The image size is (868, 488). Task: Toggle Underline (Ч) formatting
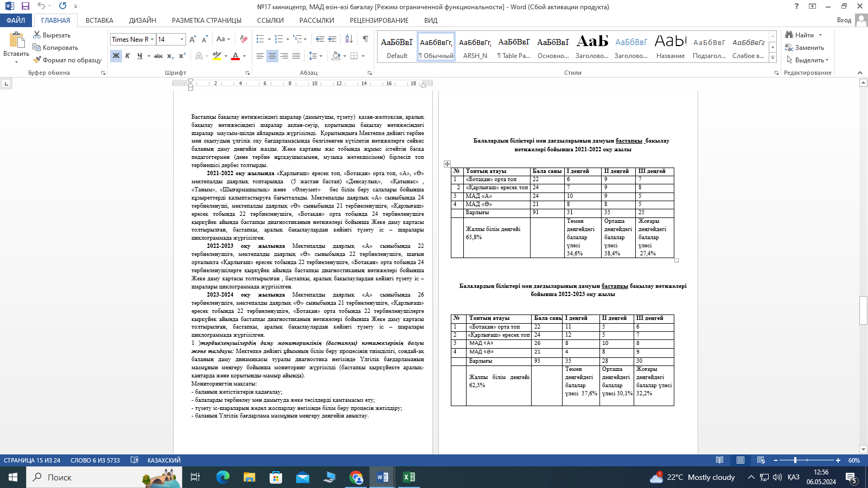[139, 56]
